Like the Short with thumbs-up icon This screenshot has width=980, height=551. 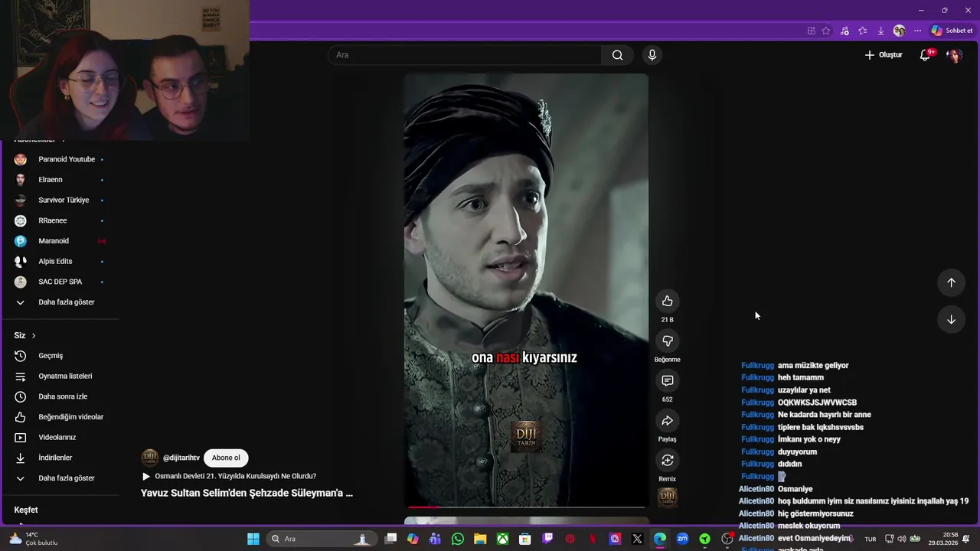click(x=667, y=301)
